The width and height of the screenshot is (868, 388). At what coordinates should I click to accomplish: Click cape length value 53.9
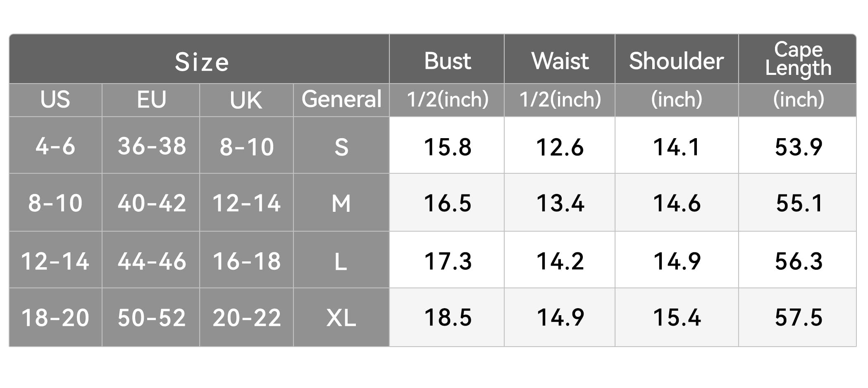[798, 147]
